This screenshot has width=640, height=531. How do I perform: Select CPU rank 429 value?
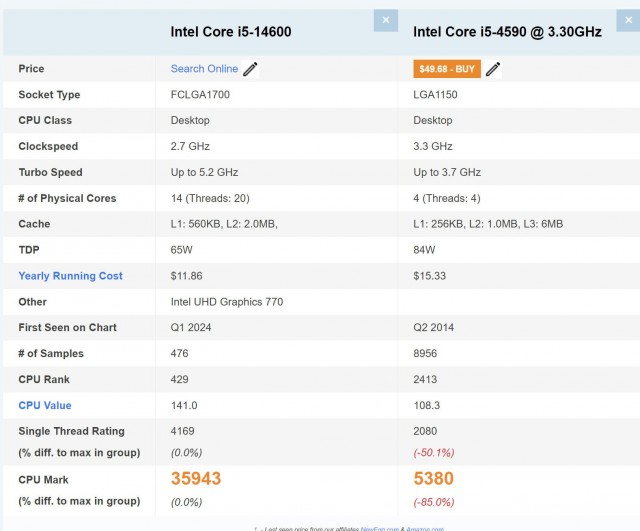[x=180, y=380]
